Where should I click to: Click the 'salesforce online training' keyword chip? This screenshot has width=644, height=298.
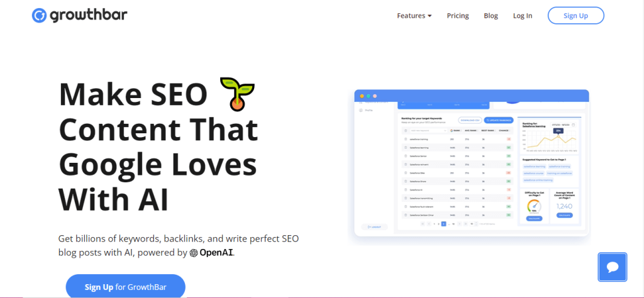coord(538,180)
